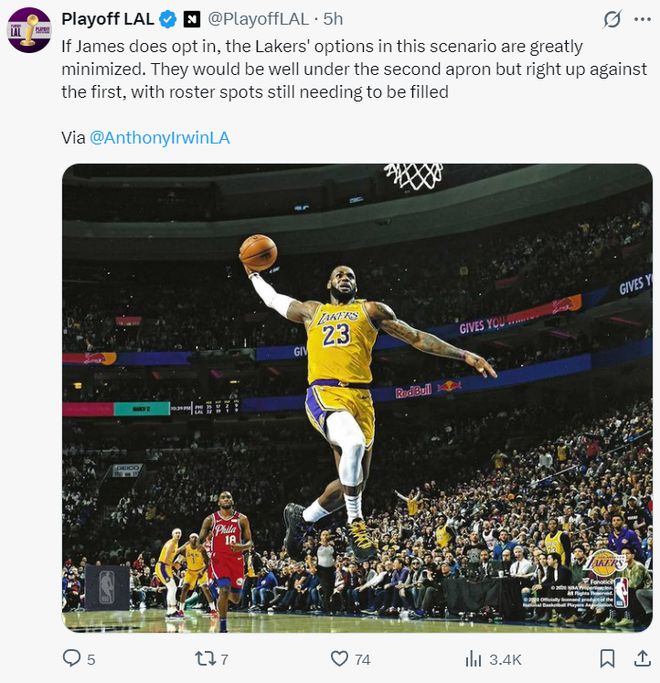Click the reply speech bubble icon
This screenshot has width=660, height=683.
(71, 659)
